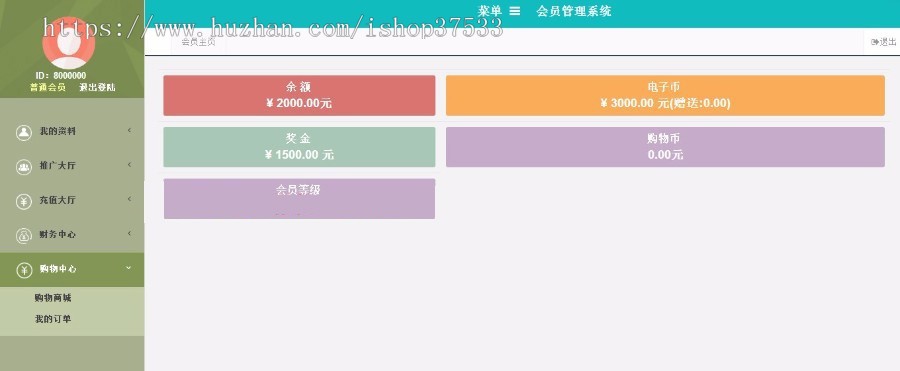Screen dimensions: 900x371
Task: Open 我的订单 submenu item
Action: [x=53, y=319]
